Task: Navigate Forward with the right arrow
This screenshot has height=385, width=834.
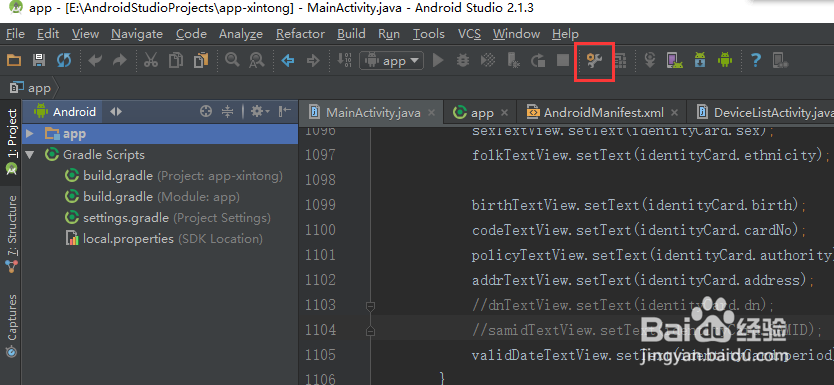Action: 313,61
